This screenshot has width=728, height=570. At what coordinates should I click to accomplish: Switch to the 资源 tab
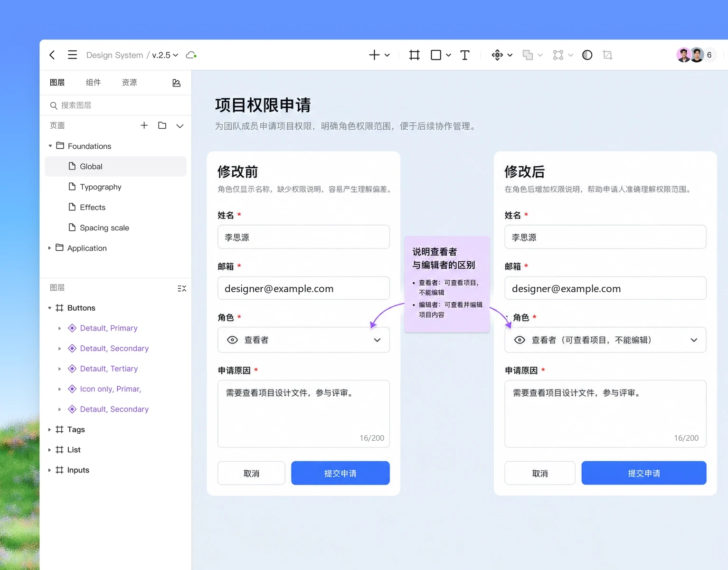(x=130, y=83)
